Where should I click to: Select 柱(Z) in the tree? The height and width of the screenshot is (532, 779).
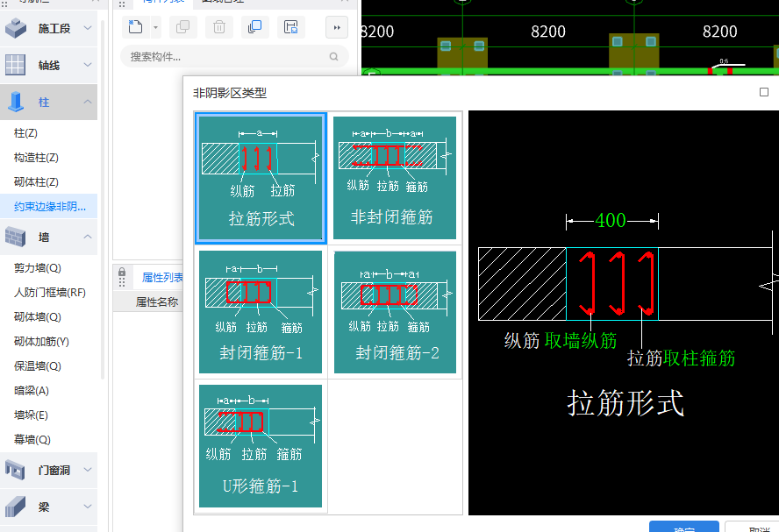(25, 133)
